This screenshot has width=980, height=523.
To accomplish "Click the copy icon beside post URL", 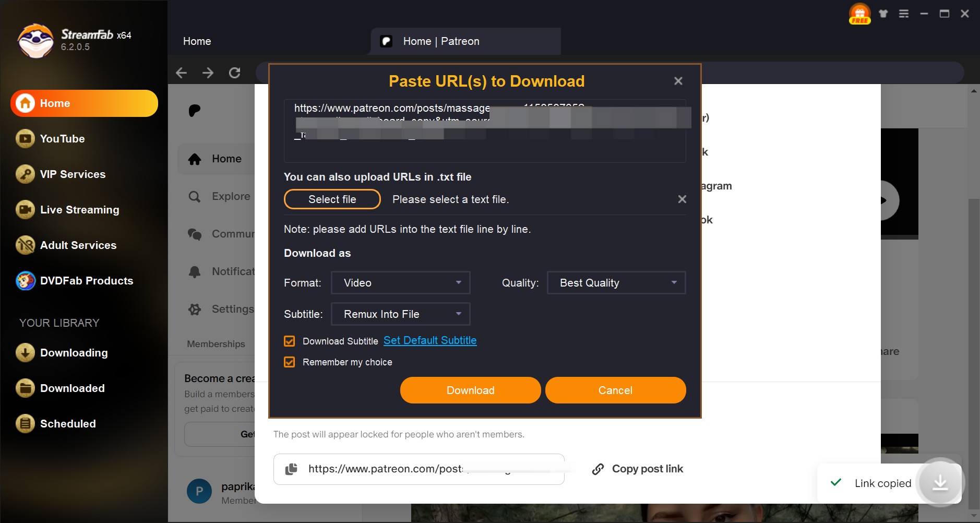I will 291,469.
